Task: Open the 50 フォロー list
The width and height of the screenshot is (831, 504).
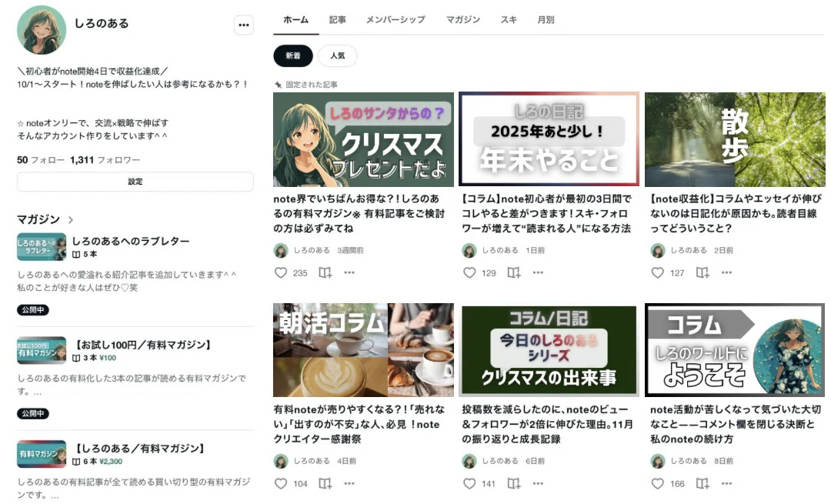Action: click(x=40, y=160)
